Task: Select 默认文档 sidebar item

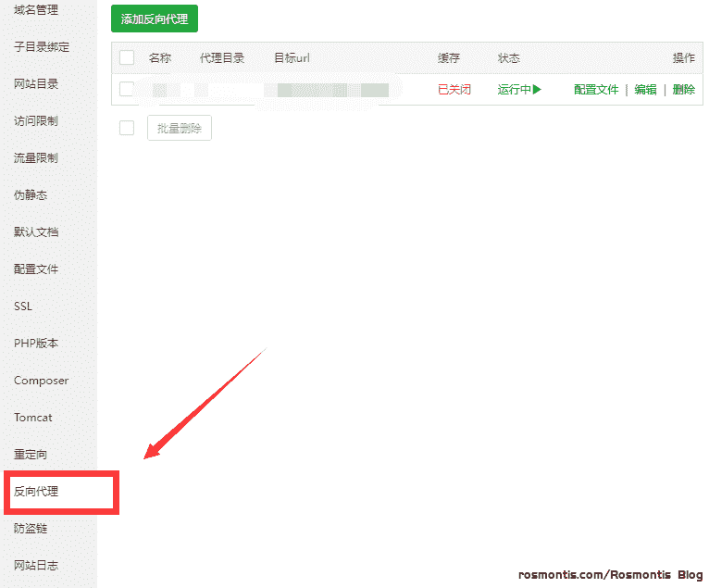Action: pyautogui.click(x=36, y=232)
